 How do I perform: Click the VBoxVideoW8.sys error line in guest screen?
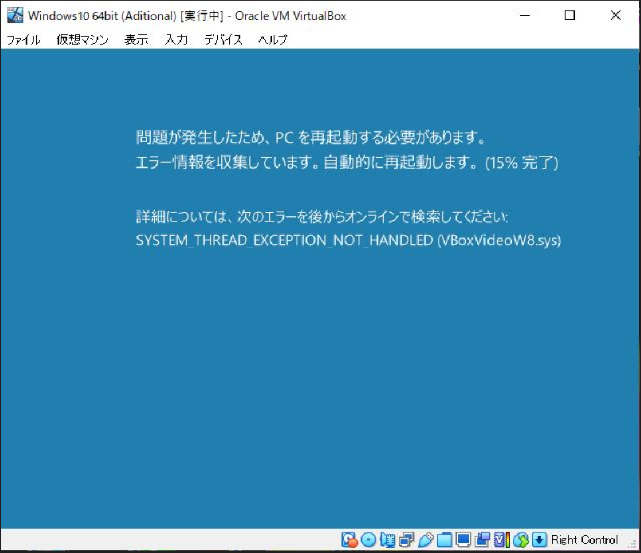pyautogui.click(x=348, y=241)
